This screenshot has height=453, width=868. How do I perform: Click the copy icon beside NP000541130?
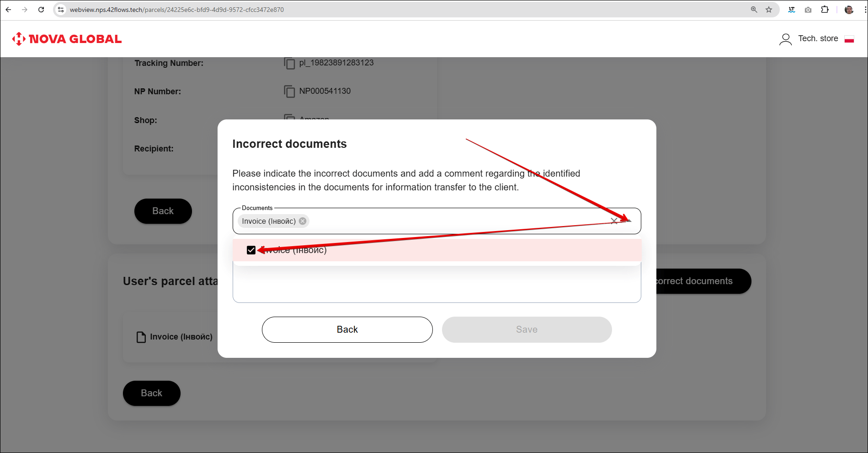coord(289,92)
